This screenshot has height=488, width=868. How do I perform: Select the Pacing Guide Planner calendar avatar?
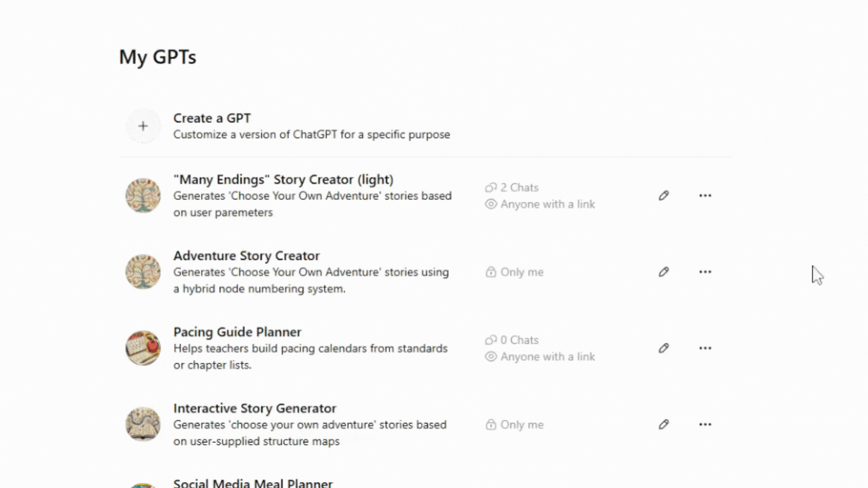coord(143,348)
